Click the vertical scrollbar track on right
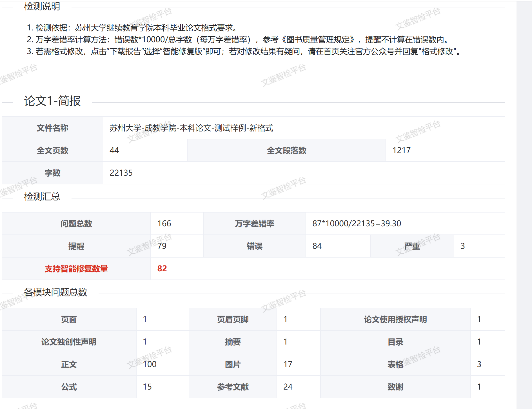 pyautogui.click(x=524, y=197)
